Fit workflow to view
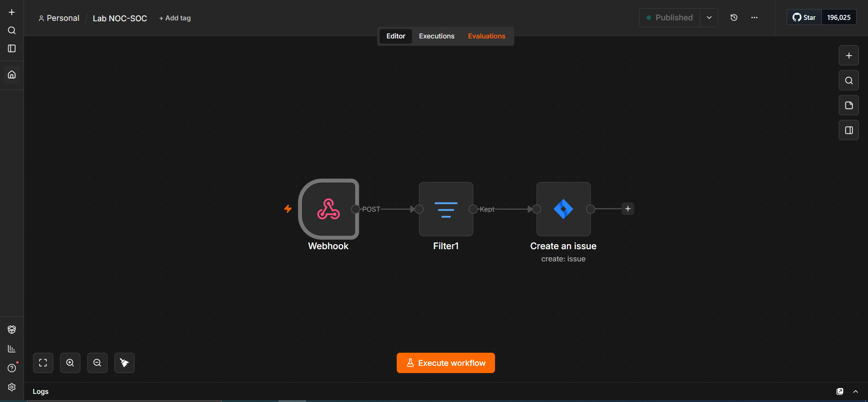 tap(43, 363)
